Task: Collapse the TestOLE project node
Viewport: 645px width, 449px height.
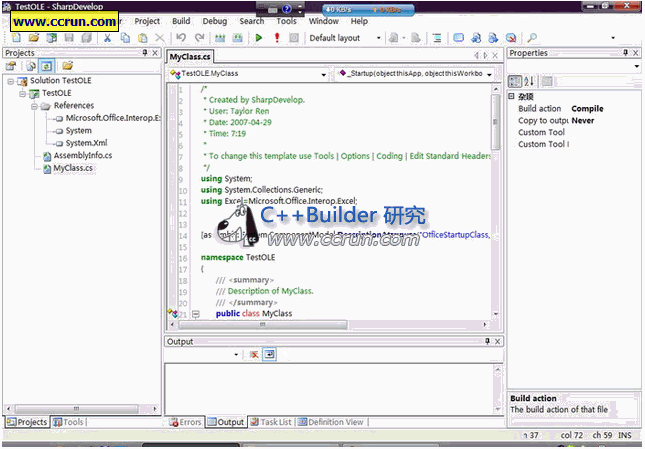Action: click(23, 94)
